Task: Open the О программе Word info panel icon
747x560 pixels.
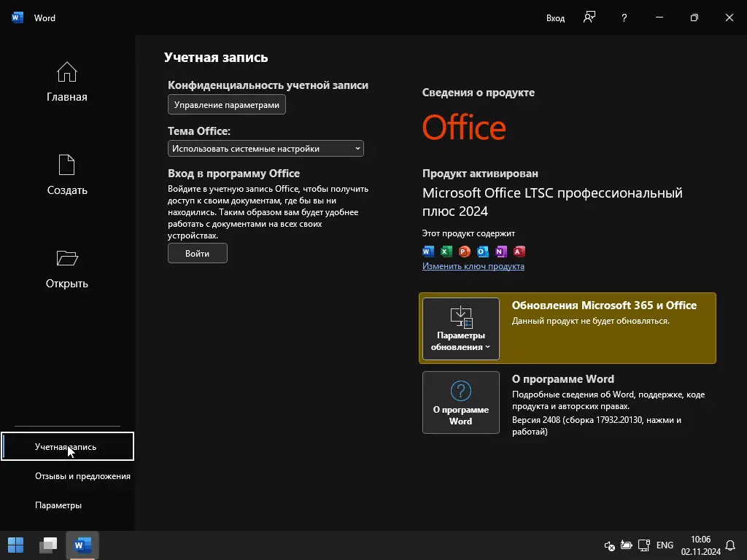Action: pyautogui.click(x=460, y=402)
